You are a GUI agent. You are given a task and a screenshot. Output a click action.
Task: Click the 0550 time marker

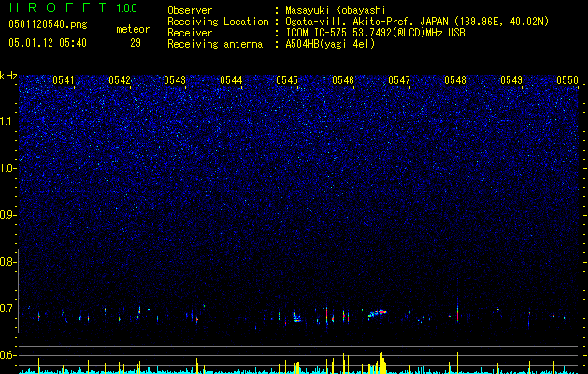coord(567,80)
